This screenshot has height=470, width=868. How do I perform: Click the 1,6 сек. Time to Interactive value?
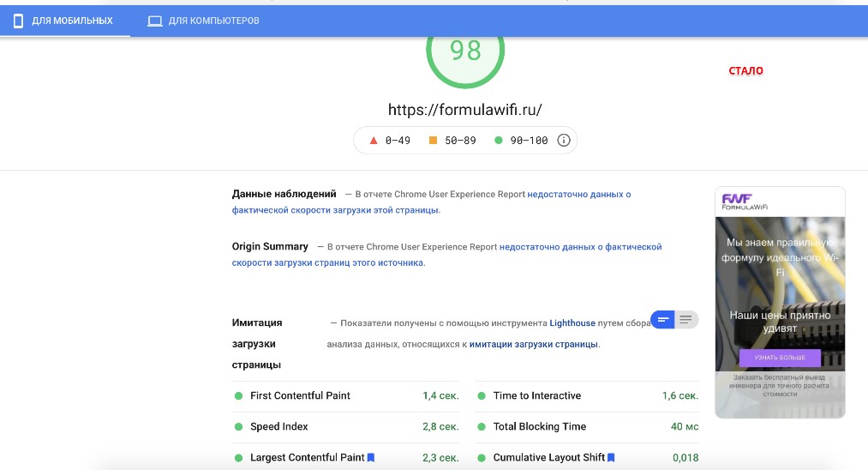coord(680,395)
